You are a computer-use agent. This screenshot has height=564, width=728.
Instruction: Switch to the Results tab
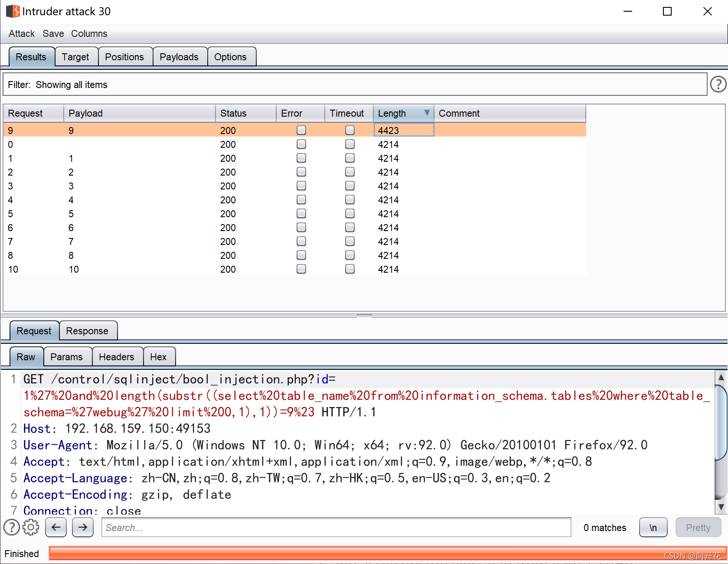tap(31, 57)
